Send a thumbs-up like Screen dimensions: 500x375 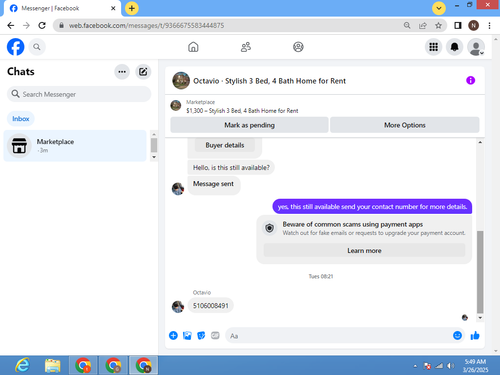tap(475, 335)
